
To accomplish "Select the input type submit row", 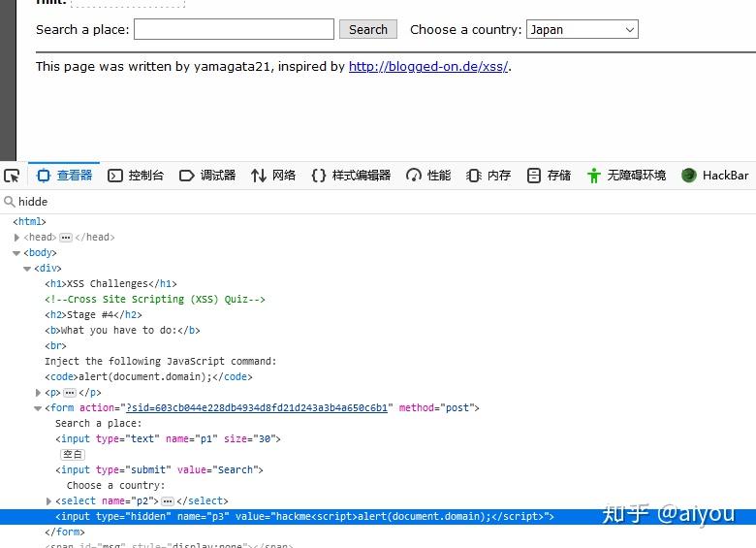I will point(159,469).
